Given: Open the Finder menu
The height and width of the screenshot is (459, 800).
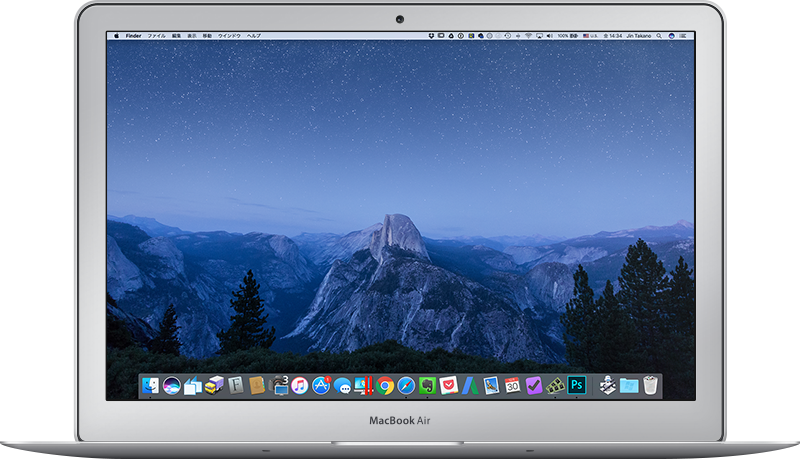Looking at the screenshot, I should [134, 36].
